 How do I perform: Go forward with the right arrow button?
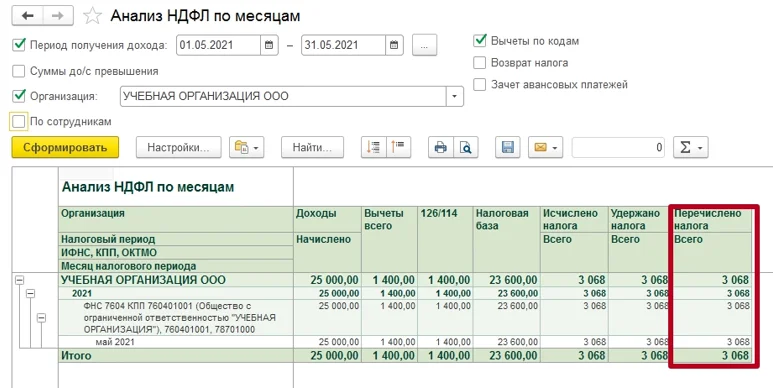(x=58, y=16)
